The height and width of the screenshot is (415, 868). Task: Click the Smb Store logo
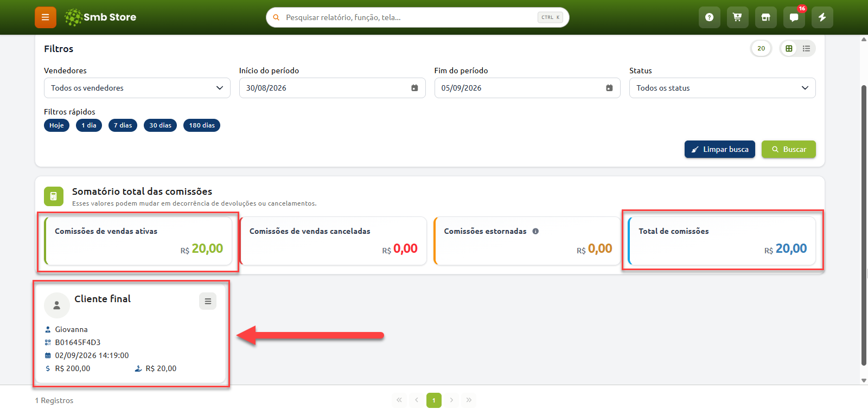100,17
